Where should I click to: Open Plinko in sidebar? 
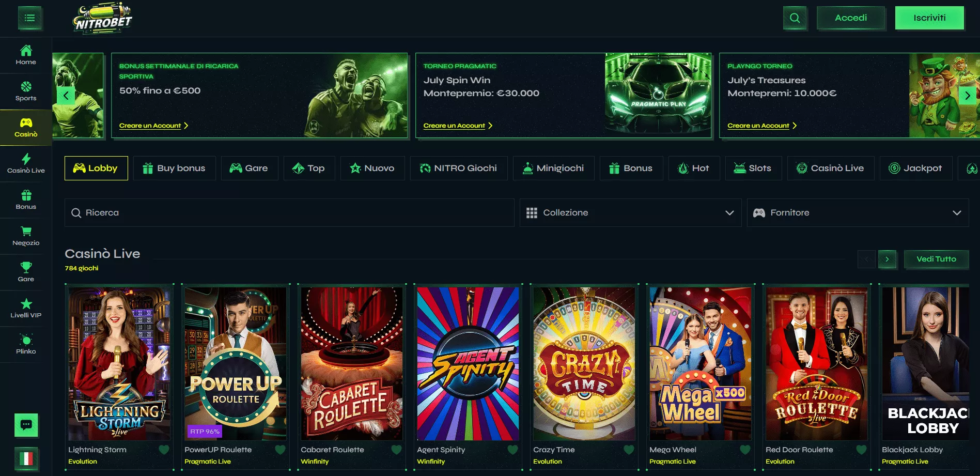(26, 344)
